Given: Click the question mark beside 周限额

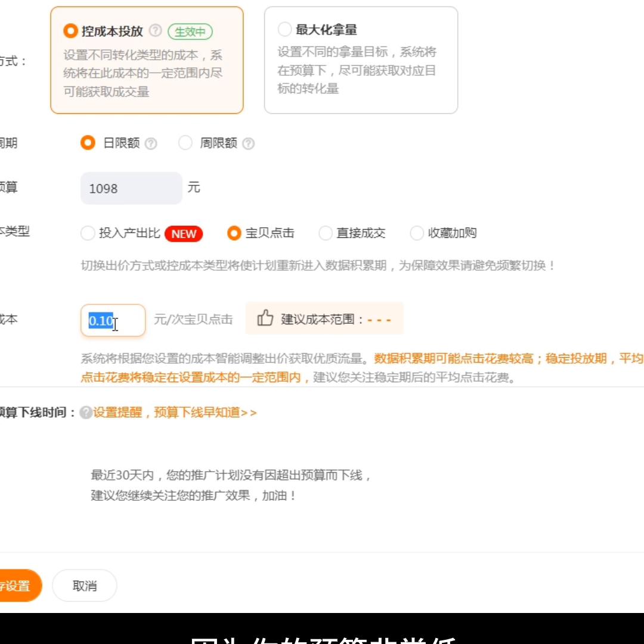Looking at the screenshot, I should 250,143.
